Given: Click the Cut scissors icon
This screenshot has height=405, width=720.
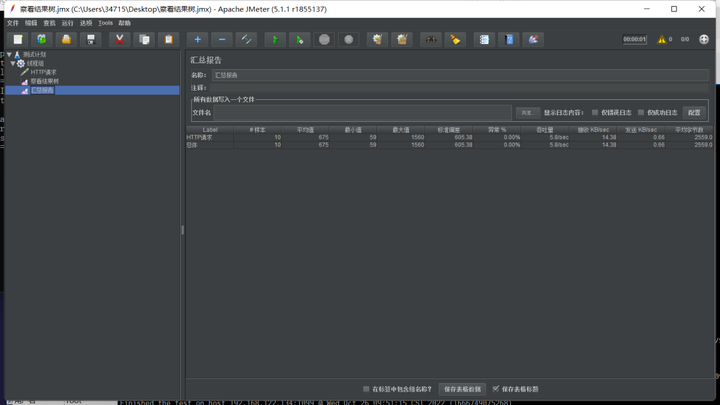Looking at the screenshot, I should pyautogui.click(x=119, y=39).
